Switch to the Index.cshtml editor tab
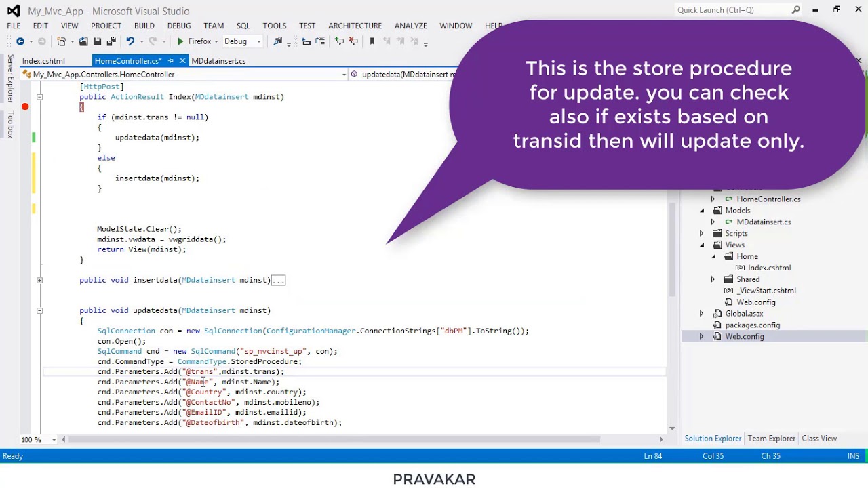 pos(43,61)
